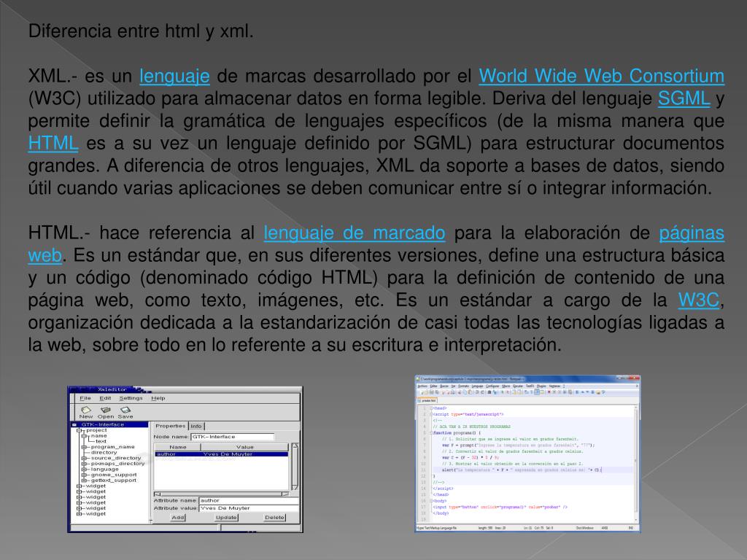Select the author attribute row
This screenshot has height=560, width=747.
coord(222,454)
